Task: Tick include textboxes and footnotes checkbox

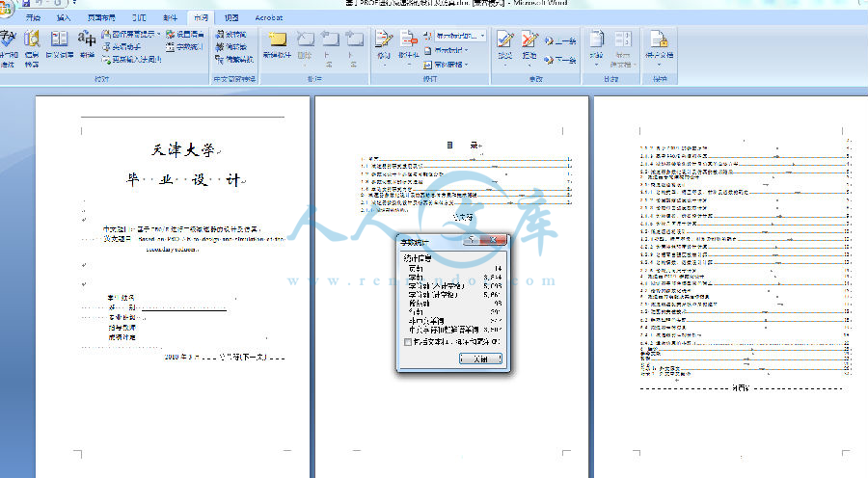Action: pos(408,342)
